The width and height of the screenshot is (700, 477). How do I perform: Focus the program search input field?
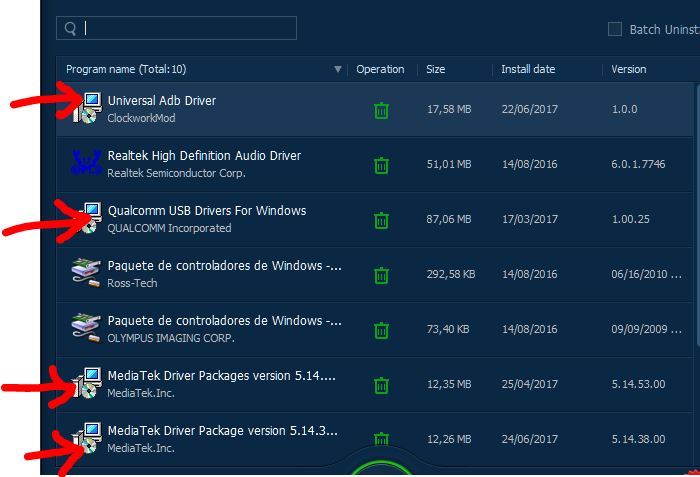(176, 28)
